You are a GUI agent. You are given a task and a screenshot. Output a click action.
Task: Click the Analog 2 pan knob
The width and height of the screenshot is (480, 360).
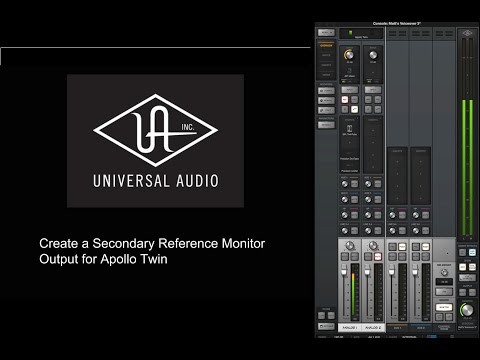[373, 246]
